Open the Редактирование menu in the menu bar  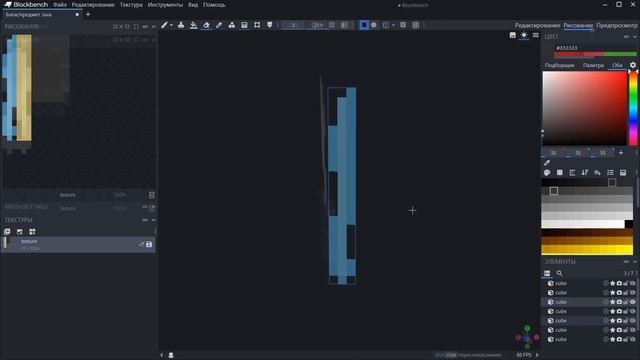93,5
